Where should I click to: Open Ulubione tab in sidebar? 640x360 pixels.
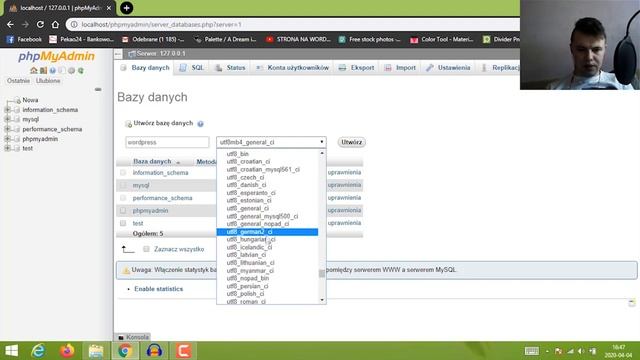48,81
